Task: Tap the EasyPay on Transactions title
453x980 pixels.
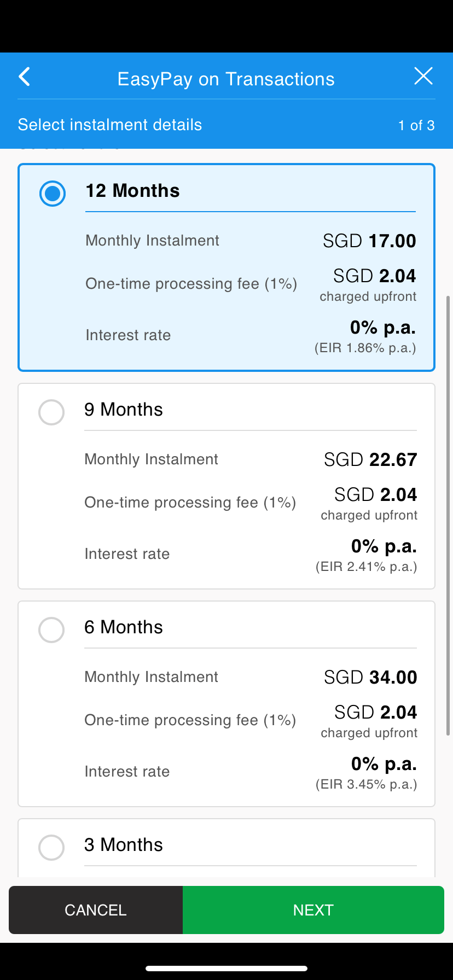Action: click(x=226, y=79)
